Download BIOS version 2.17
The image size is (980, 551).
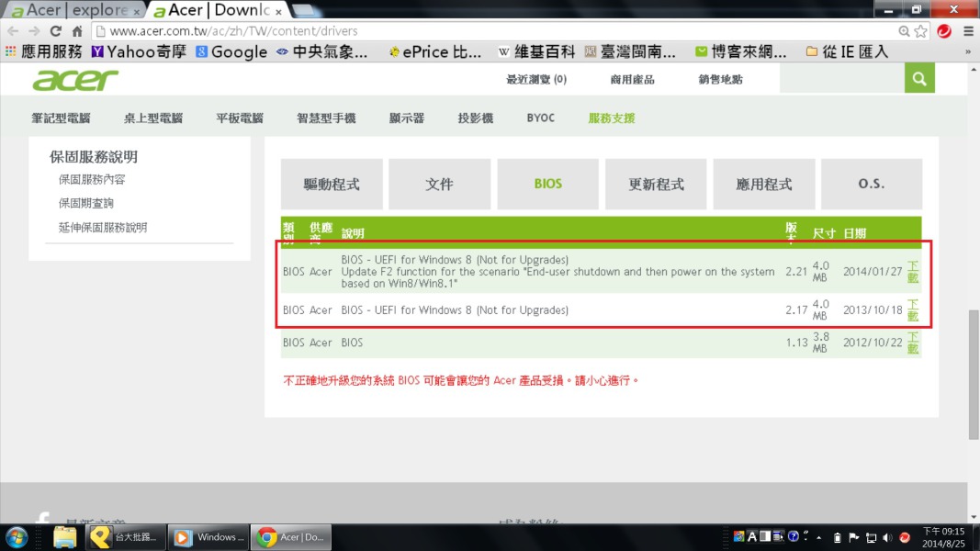click(x=913, y=309)
